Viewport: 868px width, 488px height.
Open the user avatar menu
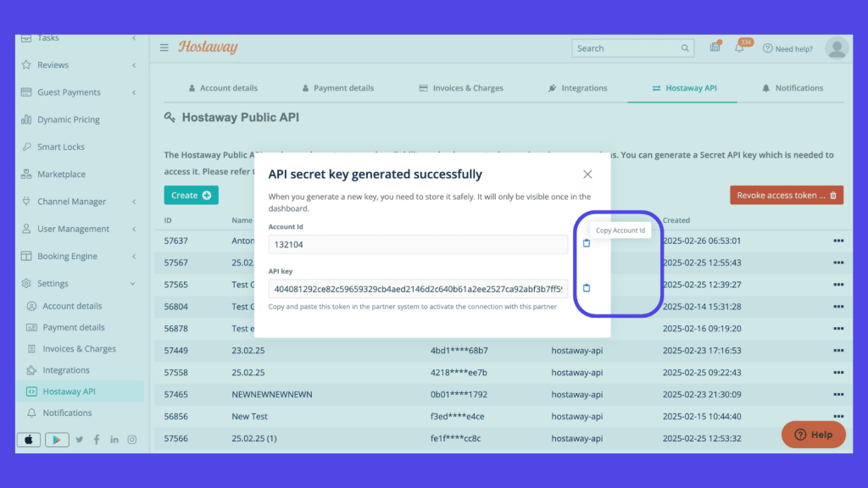pos(837,48)
